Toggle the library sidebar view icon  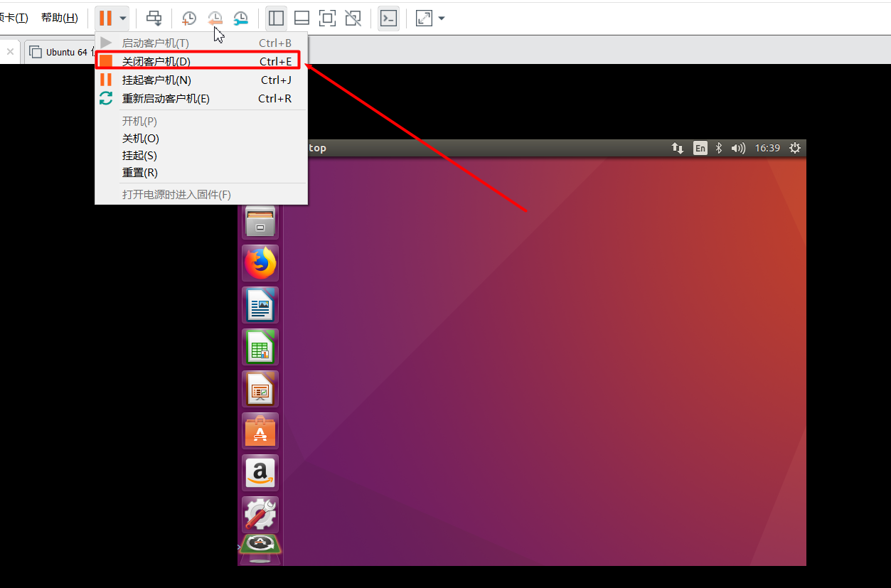(x=277, y=18)
